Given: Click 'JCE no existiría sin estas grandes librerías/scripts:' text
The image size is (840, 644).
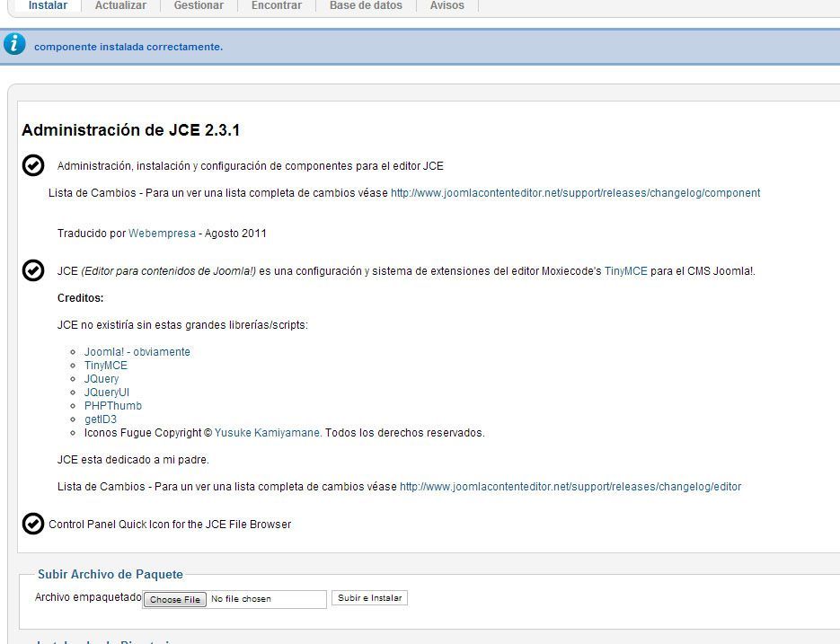Looking at the screenshot, I should point(182,324).
